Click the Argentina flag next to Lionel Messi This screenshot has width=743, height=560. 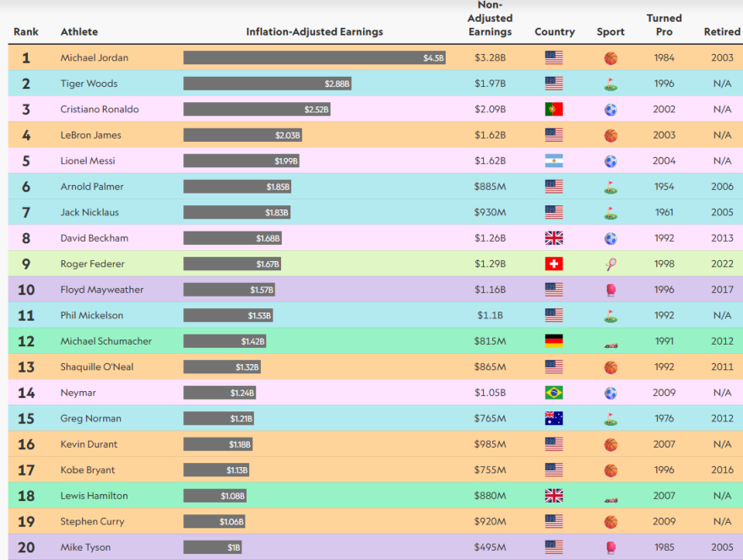click(554, 161)
